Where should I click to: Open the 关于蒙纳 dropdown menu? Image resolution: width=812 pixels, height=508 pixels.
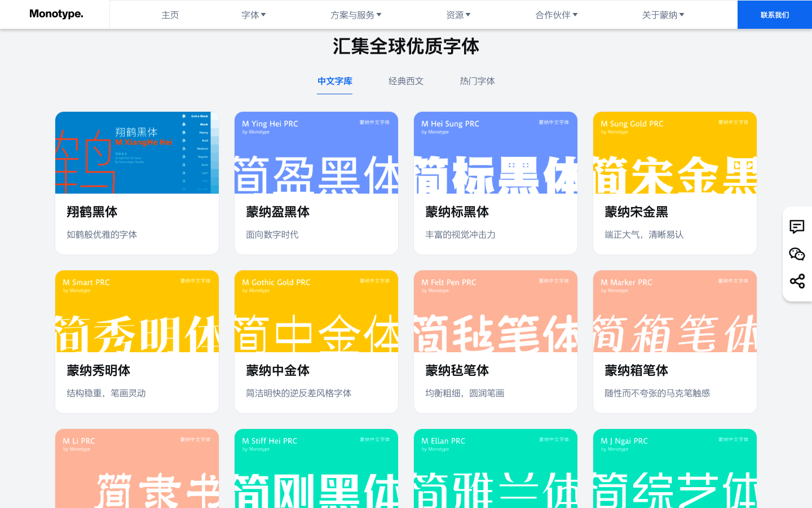[x=663, y=15]
